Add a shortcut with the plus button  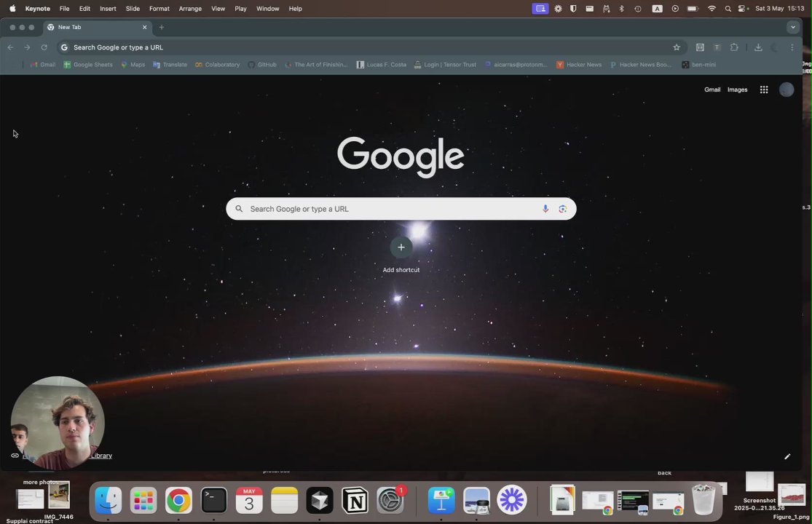[x=401, y=247]
